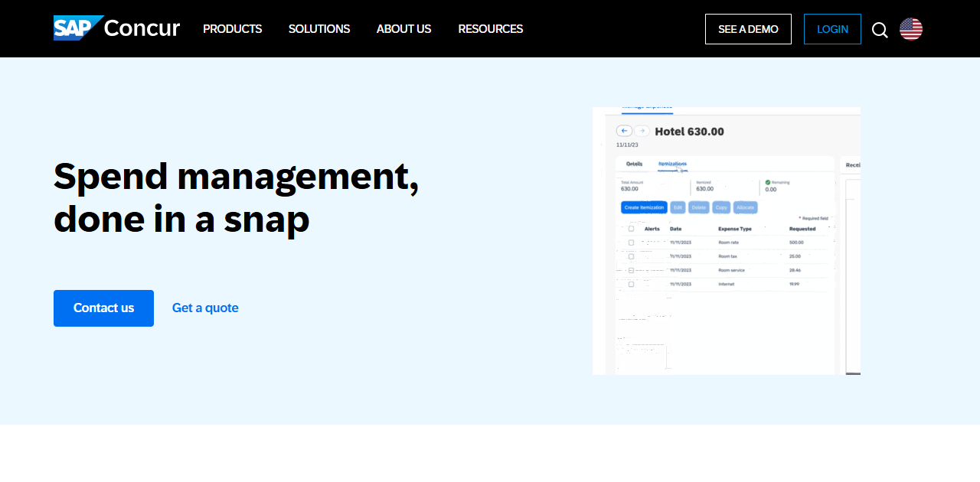
Task: Open the site search magnifier icon
Action: pyautogui.click(x=880, y=30)
